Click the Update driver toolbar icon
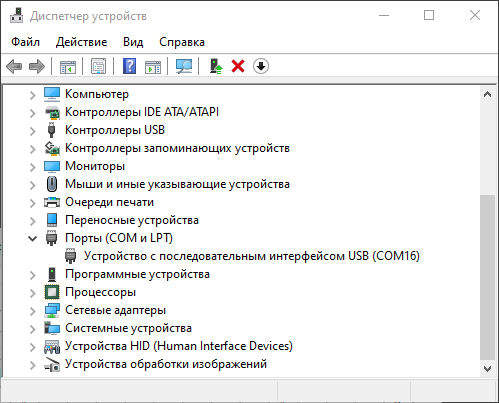The image size is (499, 403). pyautogui.click(x=216, y=66)
